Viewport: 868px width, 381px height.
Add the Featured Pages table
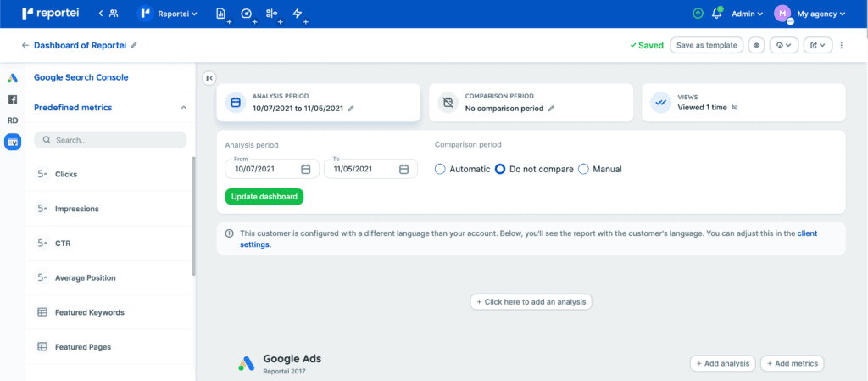[x=110, y=347]
